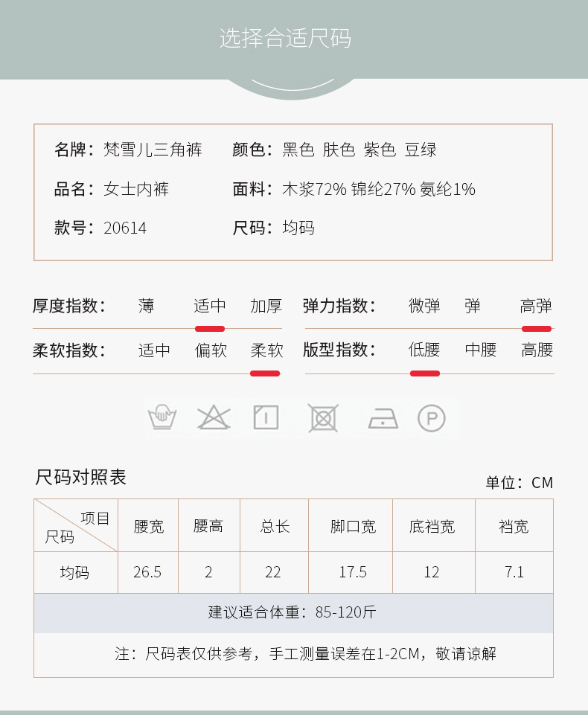Screen dimensions: 588x715
Task: Select elasticity level 弹
Action: pyautogui.click(x=473, y=306)
